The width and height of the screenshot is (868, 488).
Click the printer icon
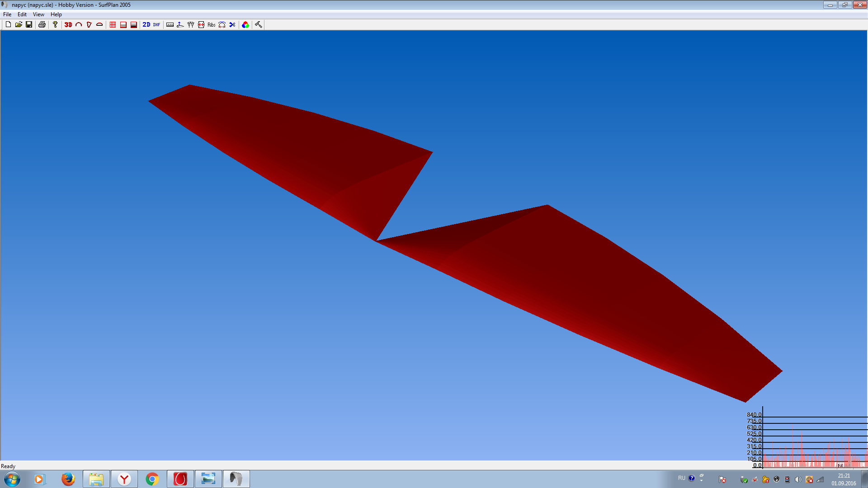pyautogui.click(x=42, y=24)
